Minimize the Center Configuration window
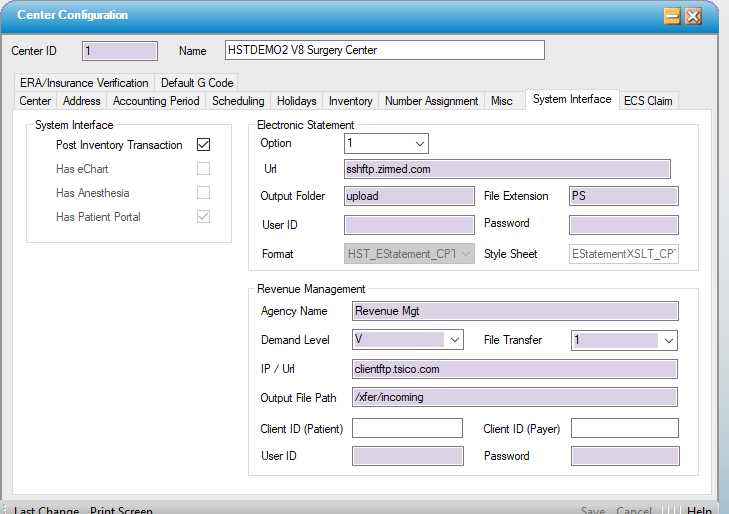This screenshot has height=514, width=729. coord(672,16)
